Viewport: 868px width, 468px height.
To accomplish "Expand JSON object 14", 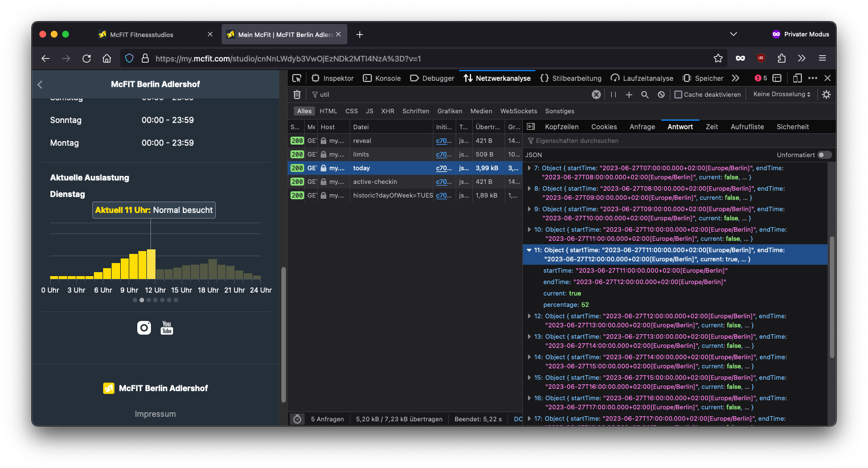I will 529,357.
